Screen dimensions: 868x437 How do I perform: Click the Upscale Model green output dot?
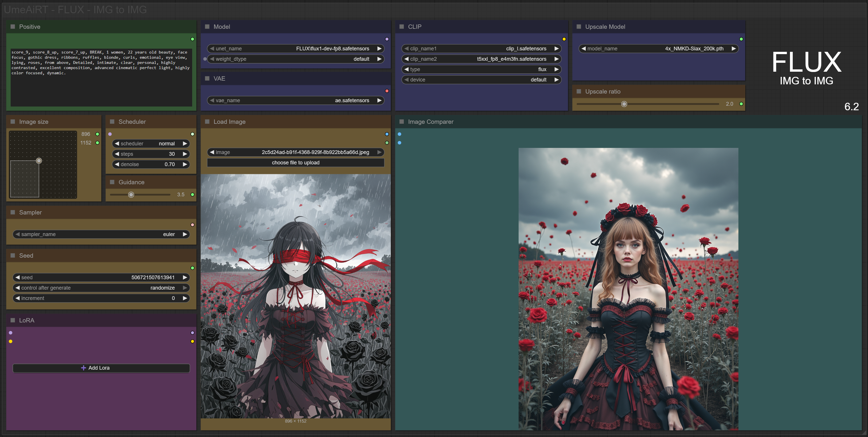(741, 39)
